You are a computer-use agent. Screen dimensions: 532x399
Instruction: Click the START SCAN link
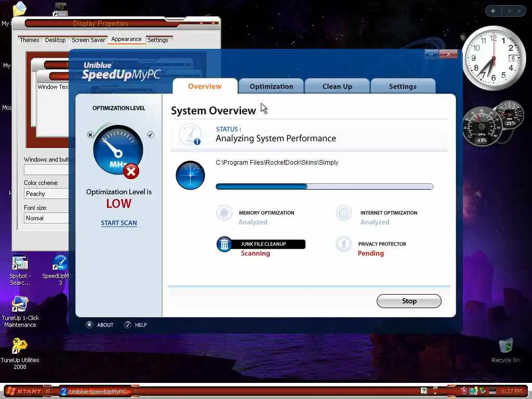[x=119, y=223]
